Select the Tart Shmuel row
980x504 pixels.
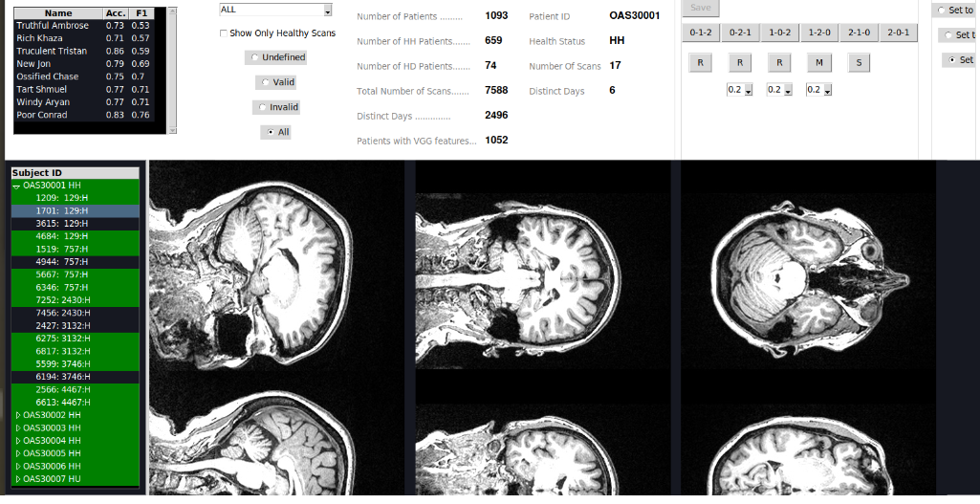coord(84,90)
